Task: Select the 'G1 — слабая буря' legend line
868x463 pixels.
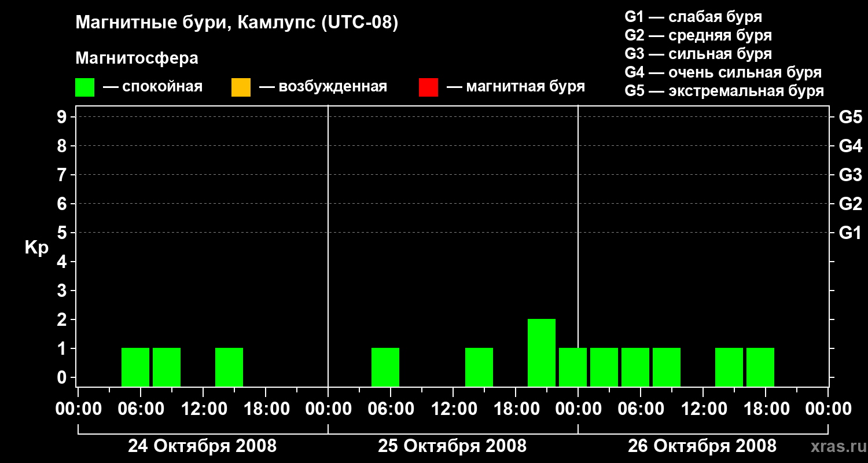Action: (693, 16)
